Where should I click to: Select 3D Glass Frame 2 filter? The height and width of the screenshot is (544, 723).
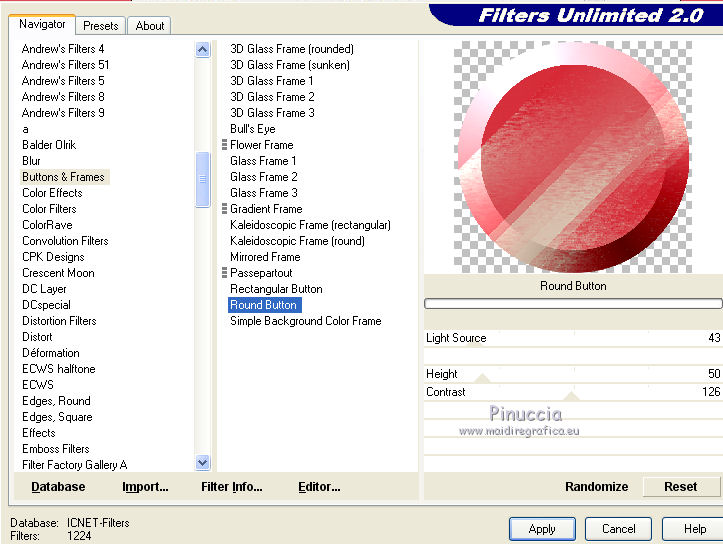272,97
